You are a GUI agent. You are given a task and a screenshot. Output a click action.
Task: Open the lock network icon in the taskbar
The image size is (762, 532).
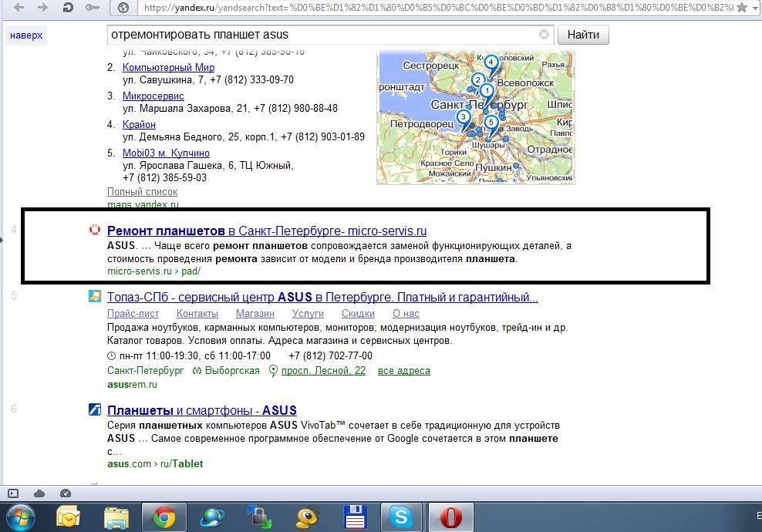pyautogui.click(x=259, y=517)
